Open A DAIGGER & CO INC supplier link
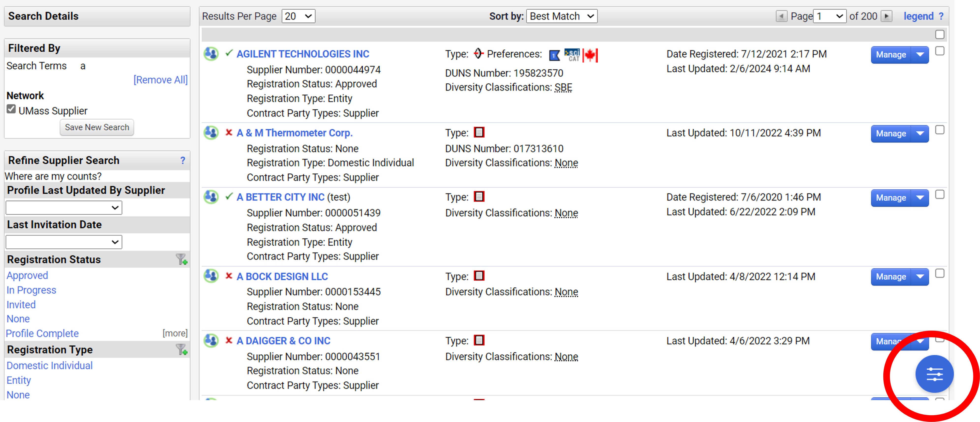Viewport: 980px width, 422px height. click(x=283, y=341)
